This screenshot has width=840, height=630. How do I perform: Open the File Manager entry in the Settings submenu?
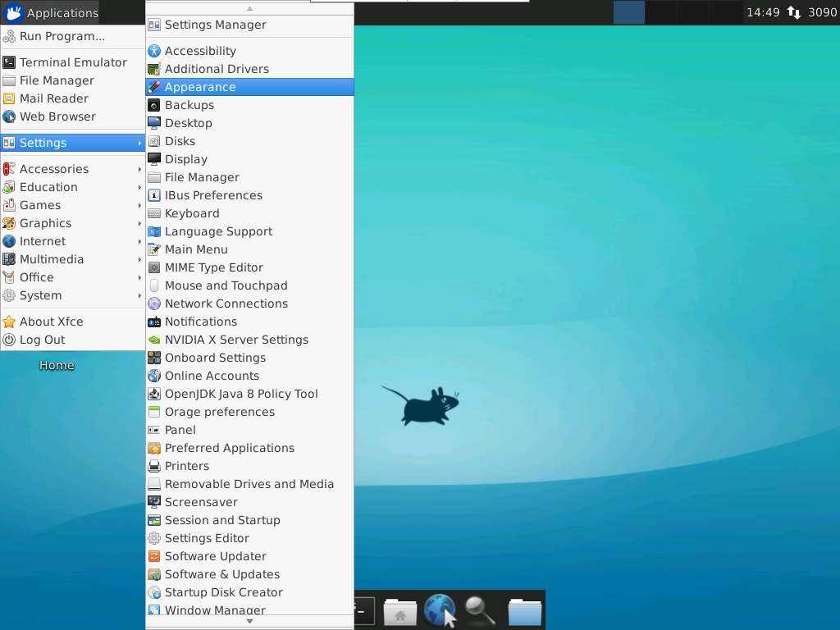(249, 177)
